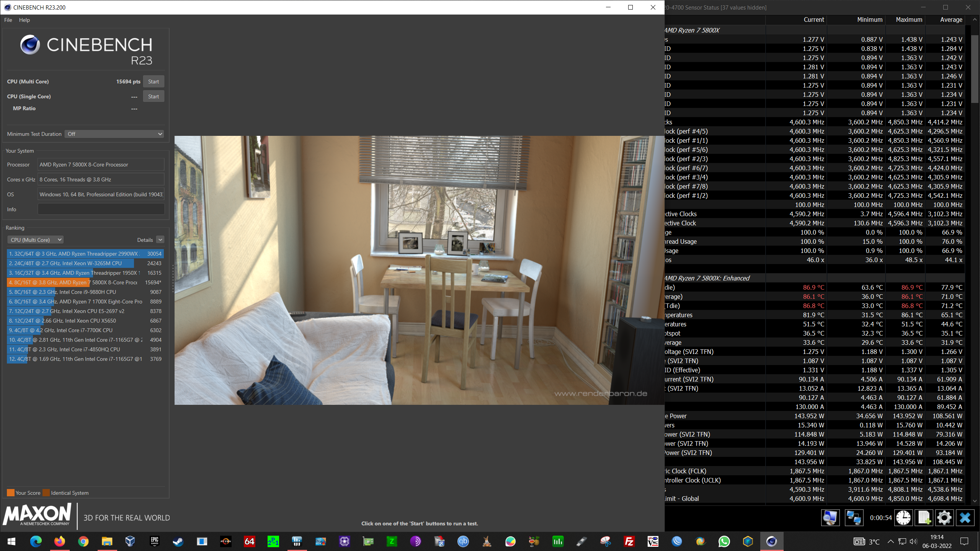Select ranking row Threadripper 1950X 16315
Screen dimensions: 980x551
tap(85, 273)
